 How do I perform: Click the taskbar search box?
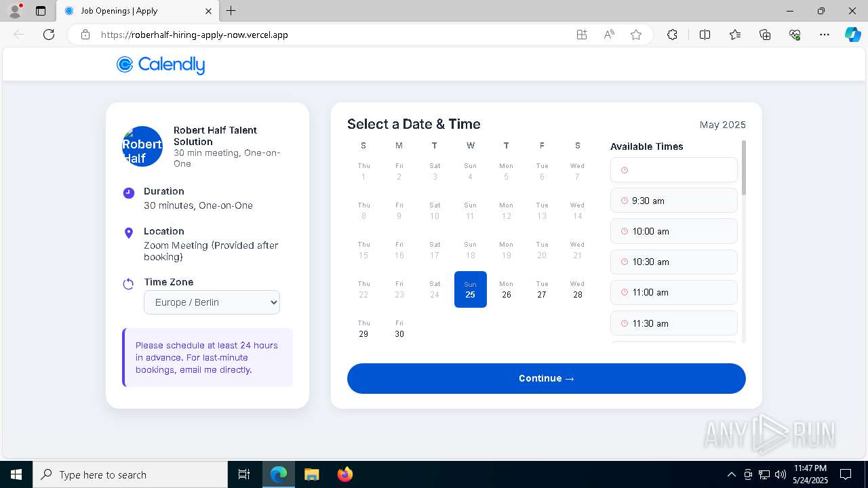(x=130, y=474)
